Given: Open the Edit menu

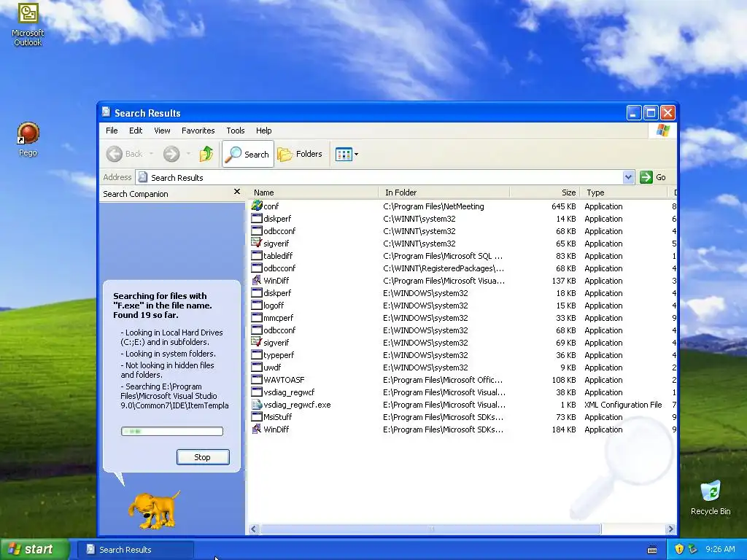Looking at the screenshot, I should pyautogui.click(x=135, y=131).
